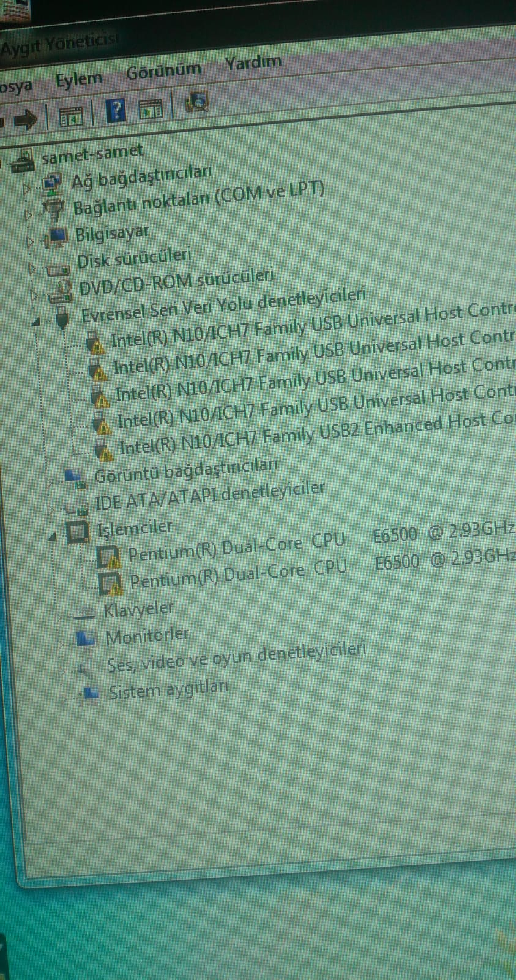This screenshot has height=980, width=516.
Task: Select the DVD/CD-ROM sürücüleri label
Action: (176, 282)
